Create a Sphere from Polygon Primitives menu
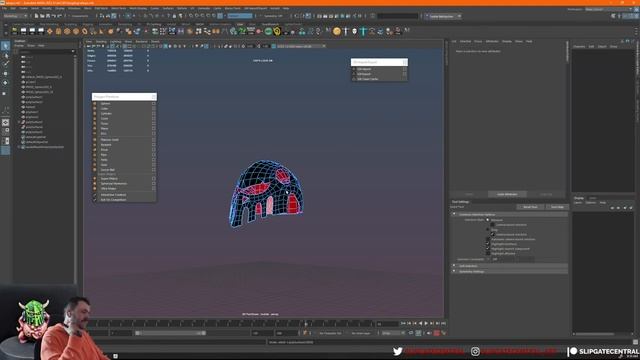Image resolution: width=640 pixels, height=360 pixels. [105, 104]
